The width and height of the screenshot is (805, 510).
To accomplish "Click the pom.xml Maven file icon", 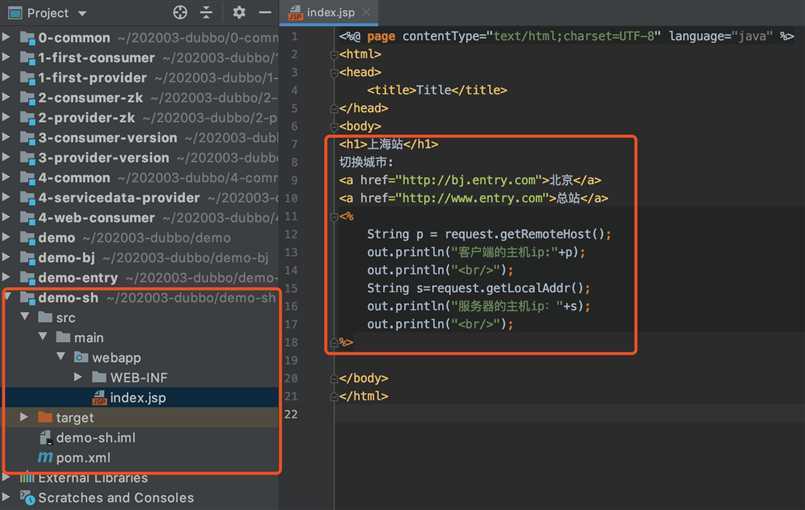I will pos(45,457).
